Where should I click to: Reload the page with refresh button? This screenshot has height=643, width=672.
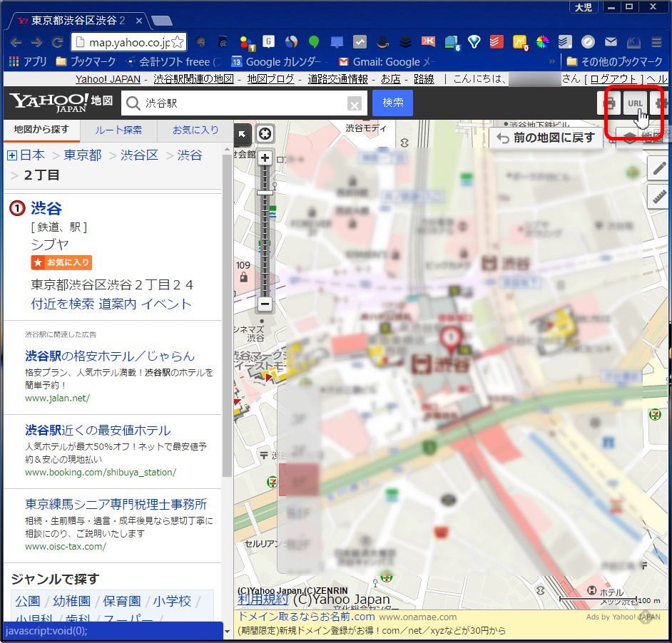[57, 42]
